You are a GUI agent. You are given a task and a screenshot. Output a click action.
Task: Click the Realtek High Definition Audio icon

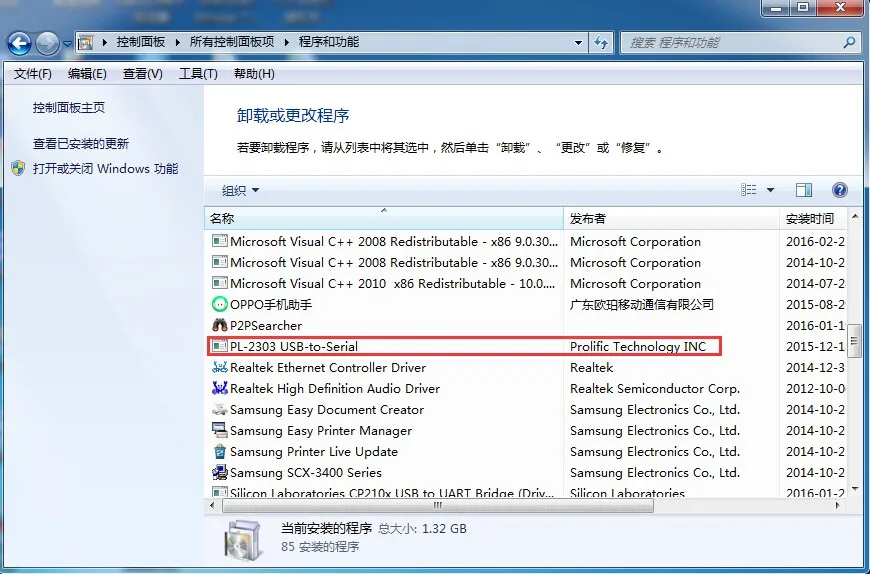pos(220,388)
